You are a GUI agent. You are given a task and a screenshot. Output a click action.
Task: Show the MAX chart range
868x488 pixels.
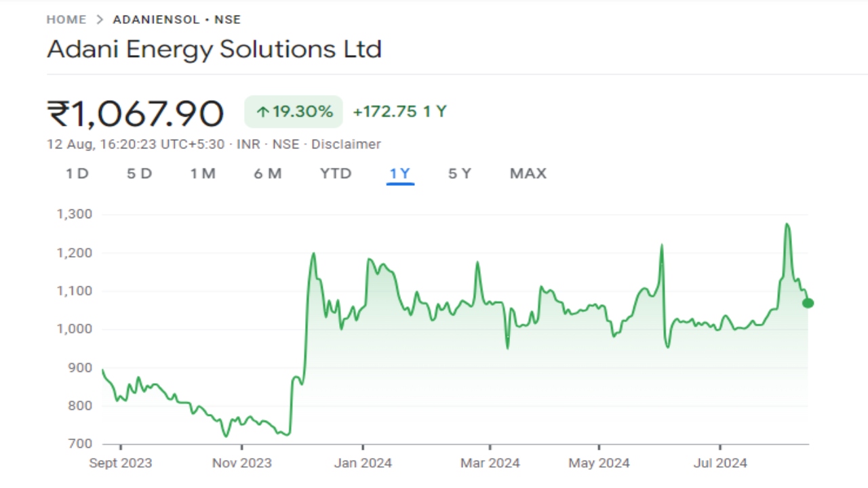point(528,174)
